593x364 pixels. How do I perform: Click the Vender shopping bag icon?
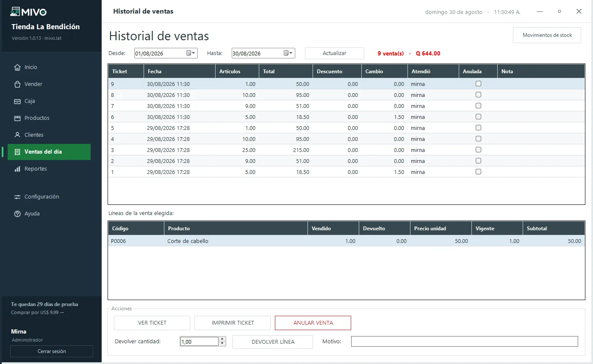pyautogui.click(x=17, y=84)
